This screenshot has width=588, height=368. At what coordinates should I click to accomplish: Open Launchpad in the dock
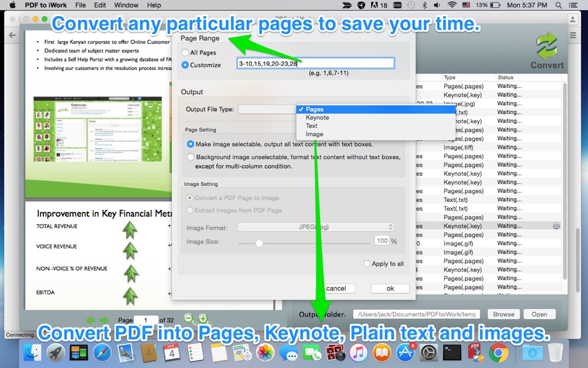click(x=56, y=353)
